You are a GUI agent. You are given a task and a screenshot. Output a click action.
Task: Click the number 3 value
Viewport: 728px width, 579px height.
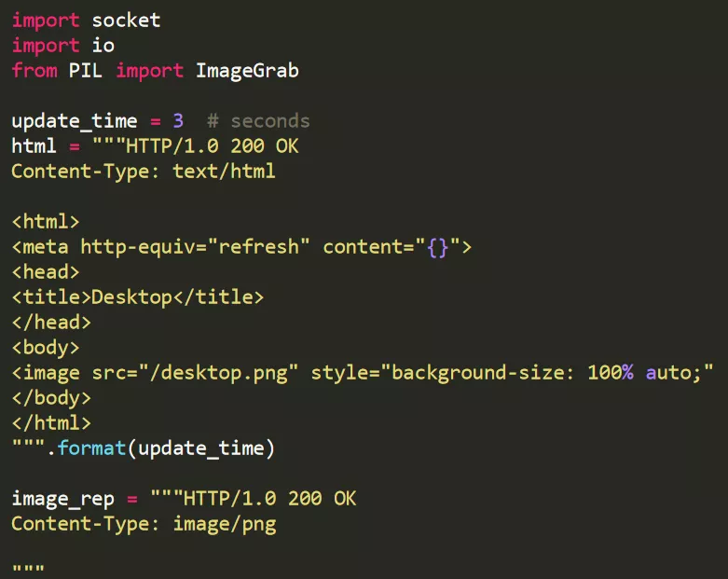click(x=178, y=120)
